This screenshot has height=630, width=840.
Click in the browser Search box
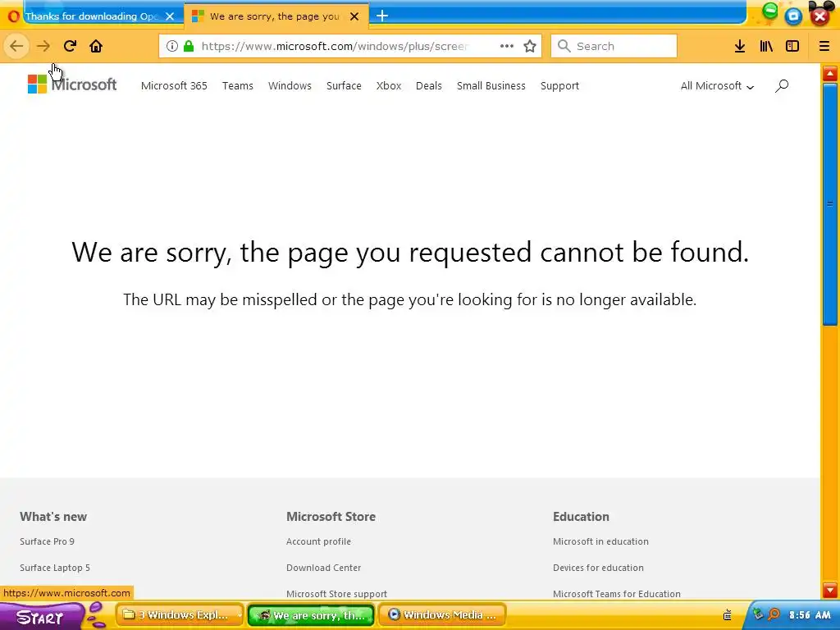coord(614,46)
